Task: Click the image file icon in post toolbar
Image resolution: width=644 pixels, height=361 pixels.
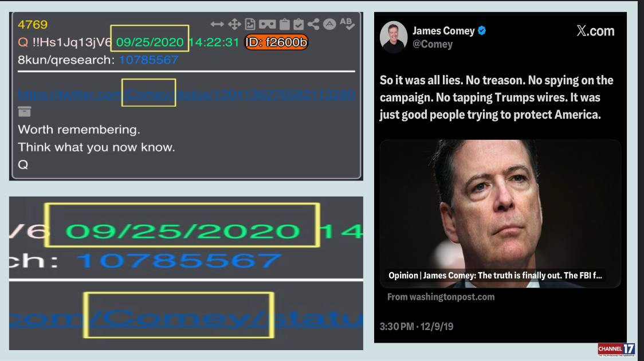Action: tap(250, 24)
